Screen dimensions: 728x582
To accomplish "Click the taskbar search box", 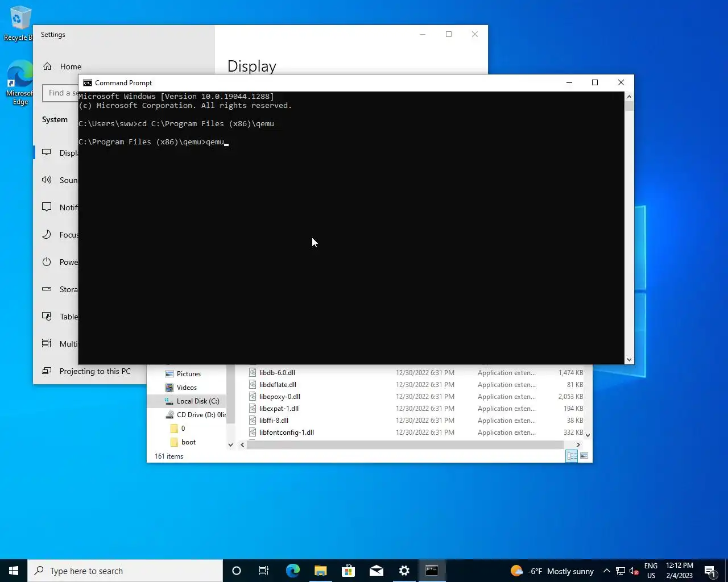I will pyautogui.click(x=125, y=571).
